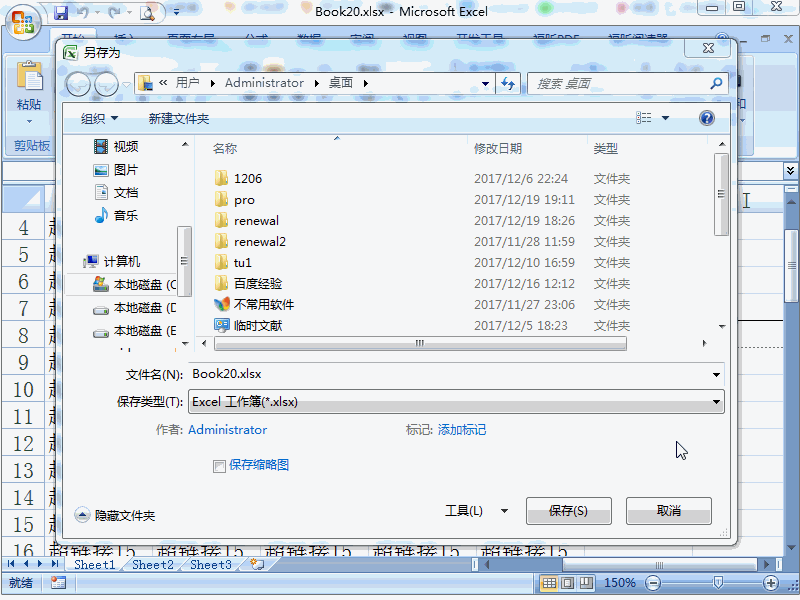The width and height of the screenshot is (800, 600).
Task: Select 视频 in navigation pane
Action: tap(117, 146)
